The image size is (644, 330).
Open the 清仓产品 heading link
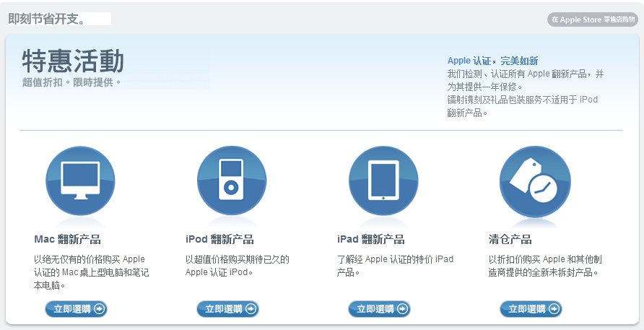[x=510, y=239]
